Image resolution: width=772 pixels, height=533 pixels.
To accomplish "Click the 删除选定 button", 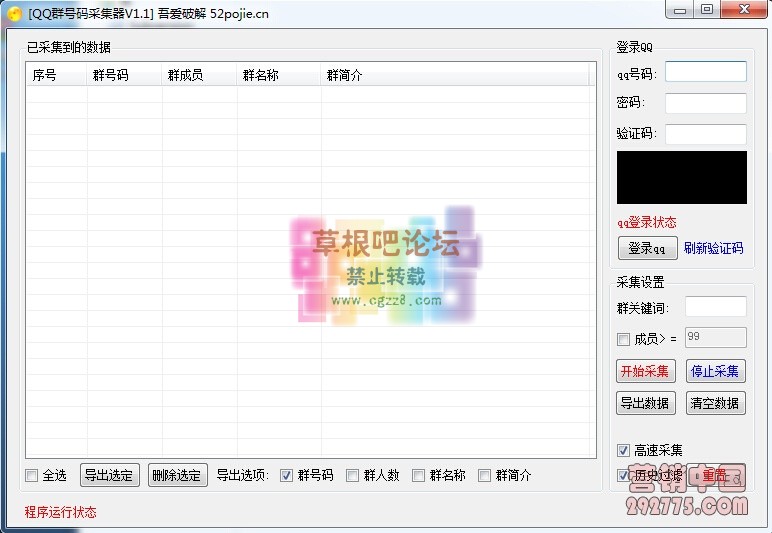I will pos(178,475).
